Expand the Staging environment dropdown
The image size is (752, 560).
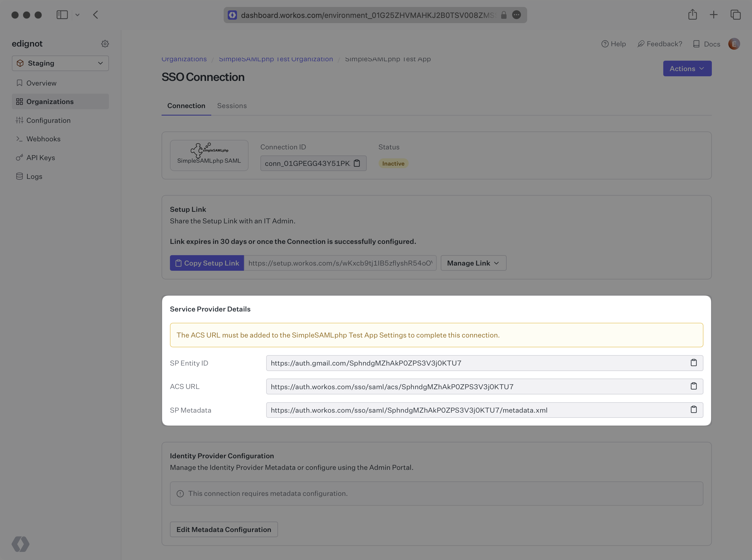(60, 63)
